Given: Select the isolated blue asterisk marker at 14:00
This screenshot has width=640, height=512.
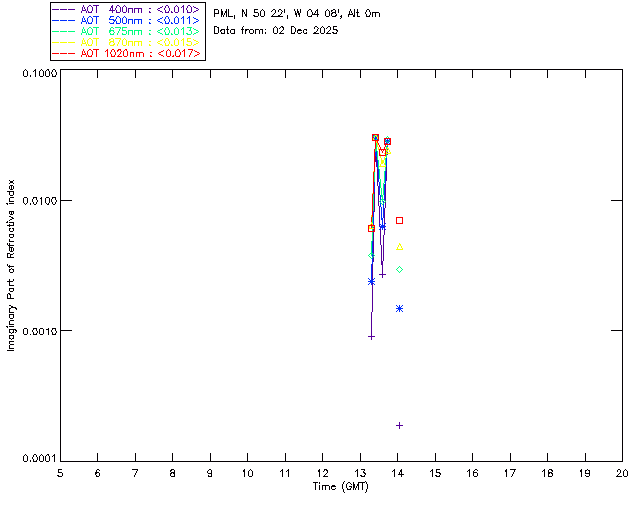Looking at the screenshot, I should 400,309.
